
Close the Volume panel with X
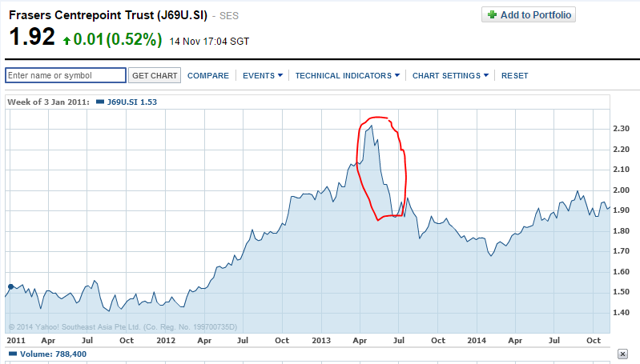[x=622, y=354]
